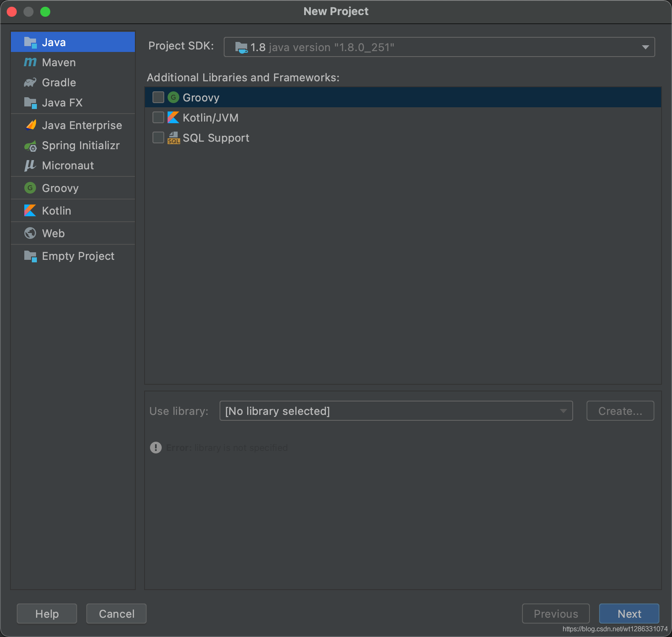Click the Project SDK dropdown arrow
Viewport: 672px width, 637px height.
point(645,47)
